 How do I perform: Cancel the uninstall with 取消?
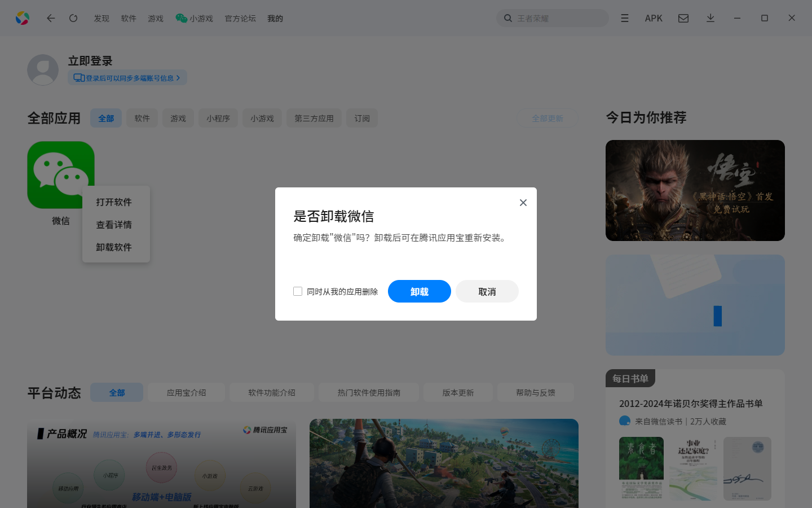click(487, 291)
